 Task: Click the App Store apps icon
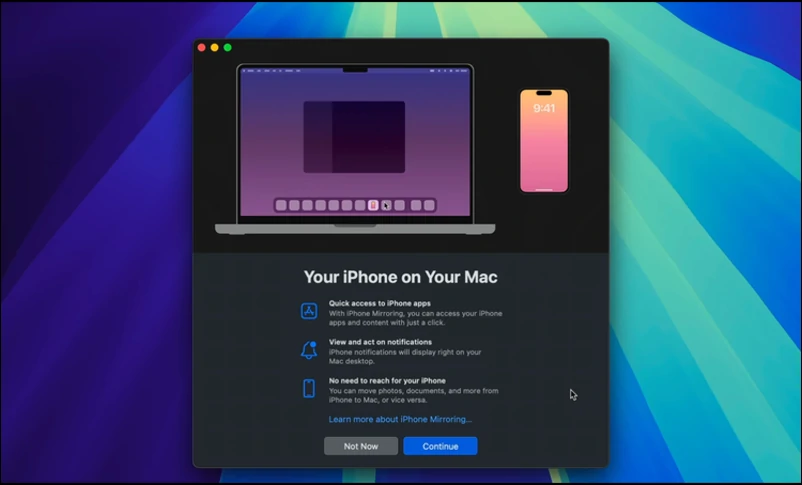pos(309,311)
